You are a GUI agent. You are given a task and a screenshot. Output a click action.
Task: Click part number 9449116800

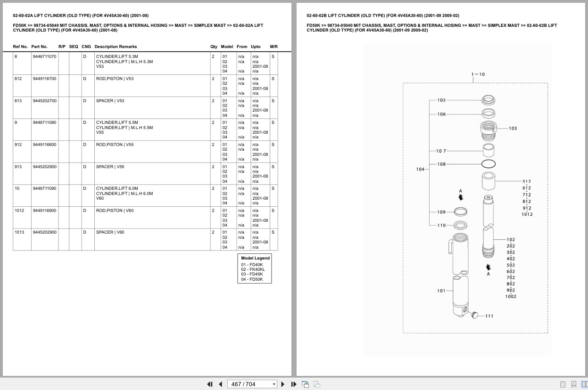coord(44,145)
